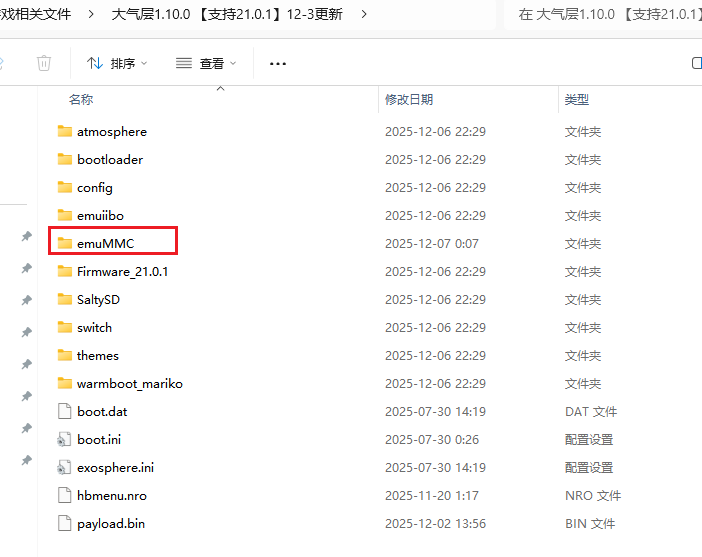Select the payload.bin file icon
702x557 pixels.
65,523
